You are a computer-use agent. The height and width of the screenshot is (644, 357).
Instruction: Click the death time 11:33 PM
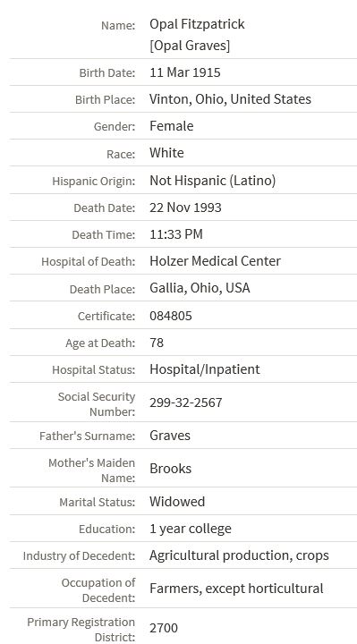(x=176, y=234)
